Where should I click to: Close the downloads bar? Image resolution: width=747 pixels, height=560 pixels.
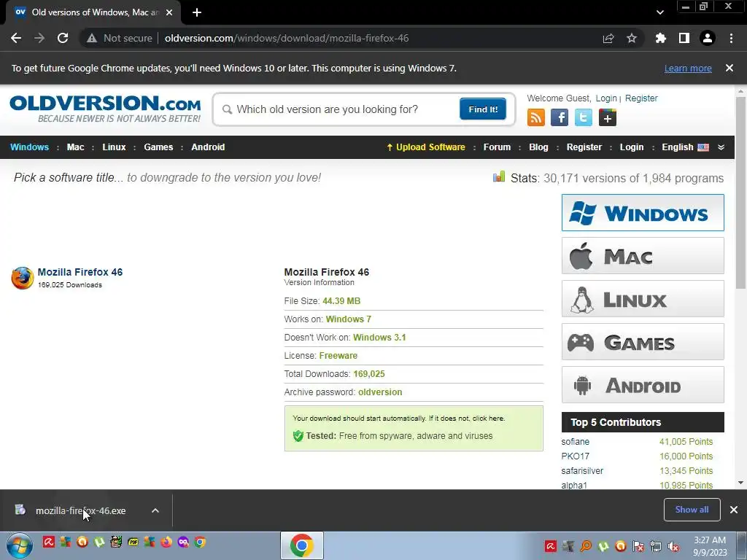734,510
